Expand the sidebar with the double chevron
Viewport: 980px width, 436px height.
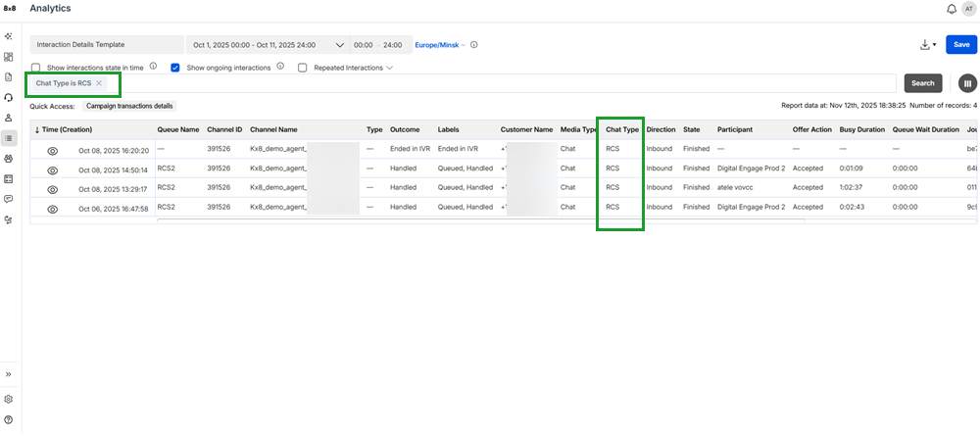pos(9,375)
